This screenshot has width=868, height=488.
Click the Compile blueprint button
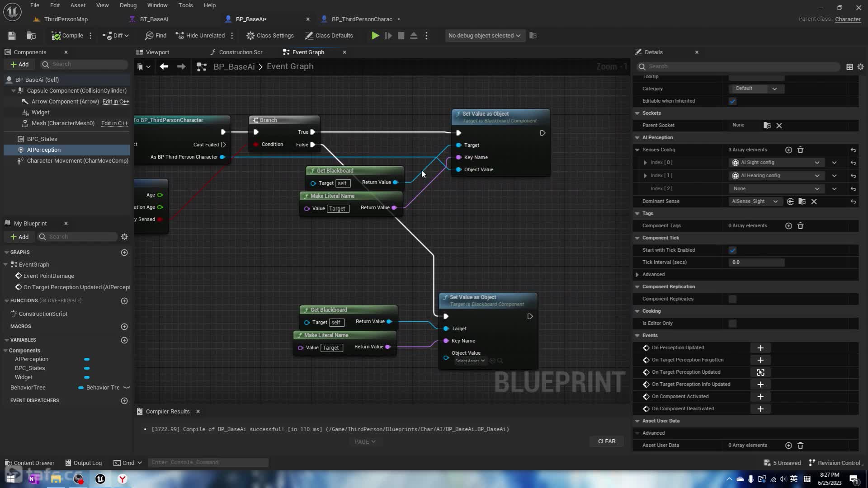pos(67,36)
